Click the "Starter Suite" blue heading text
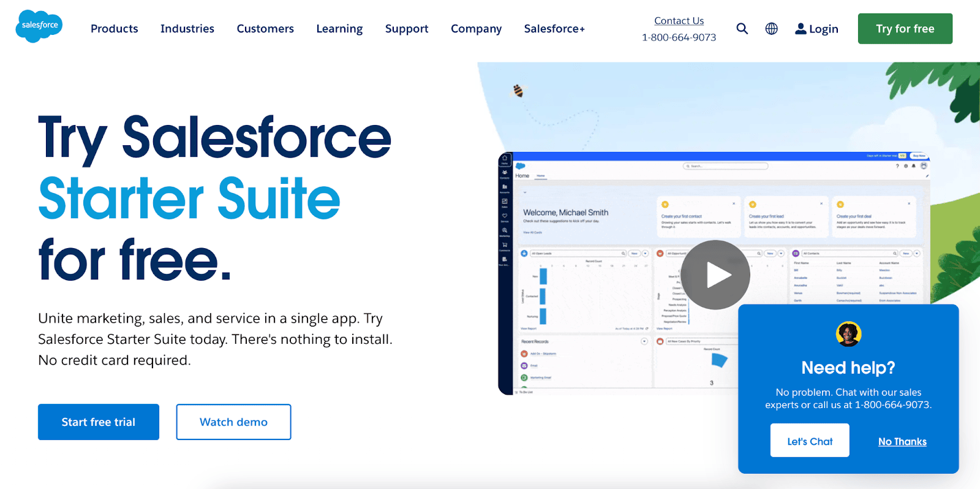 coord(189,198)
